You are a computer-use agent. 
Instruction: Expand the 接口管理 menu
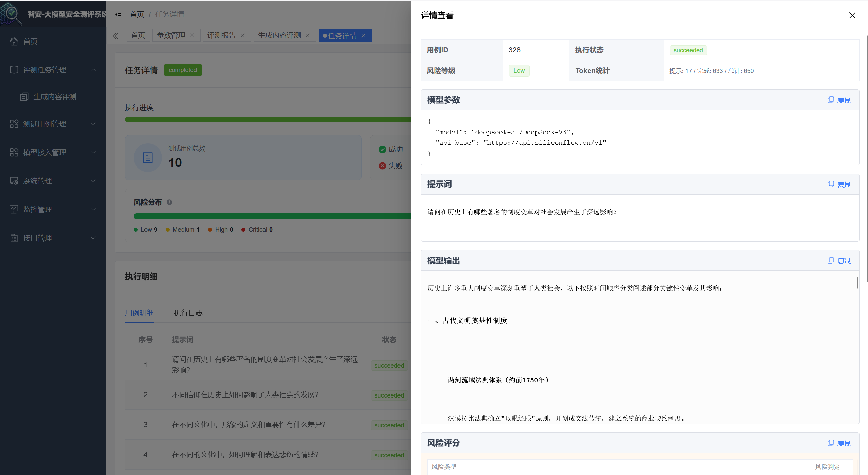pyautogui.click(x=53, y=238)
